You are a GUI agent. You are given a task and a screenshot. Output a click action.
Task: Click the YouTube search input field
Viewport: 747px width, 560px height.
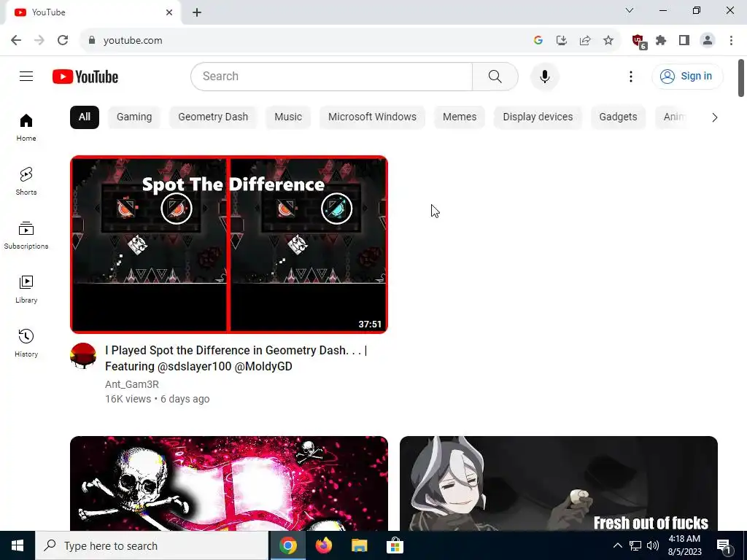[x=332, y=76]
